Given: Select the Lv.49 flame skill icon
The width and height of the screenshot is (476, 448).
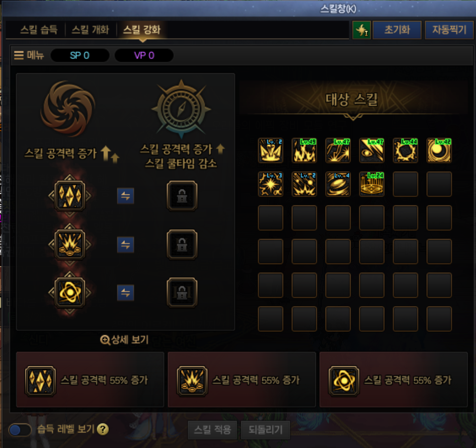Looking at the screenshot, I should click(304, 150).
